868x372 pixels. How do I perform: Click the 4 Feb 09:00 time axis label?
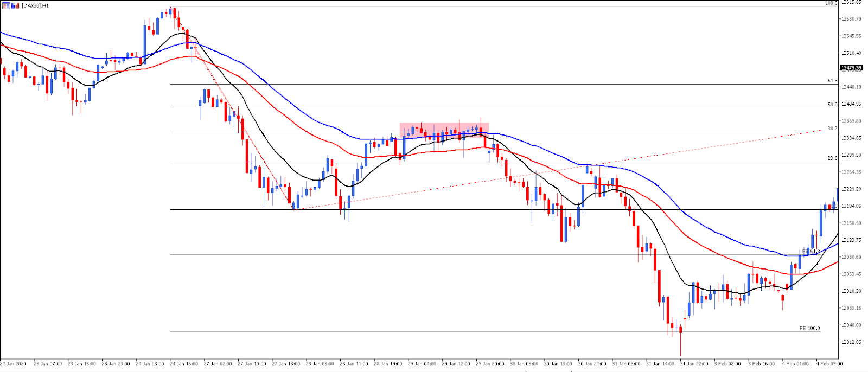(830, 364)
